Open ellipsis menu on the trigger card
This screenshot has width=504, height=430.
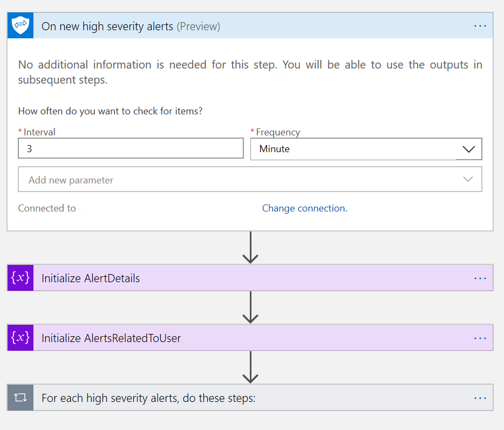pos(480,26)
